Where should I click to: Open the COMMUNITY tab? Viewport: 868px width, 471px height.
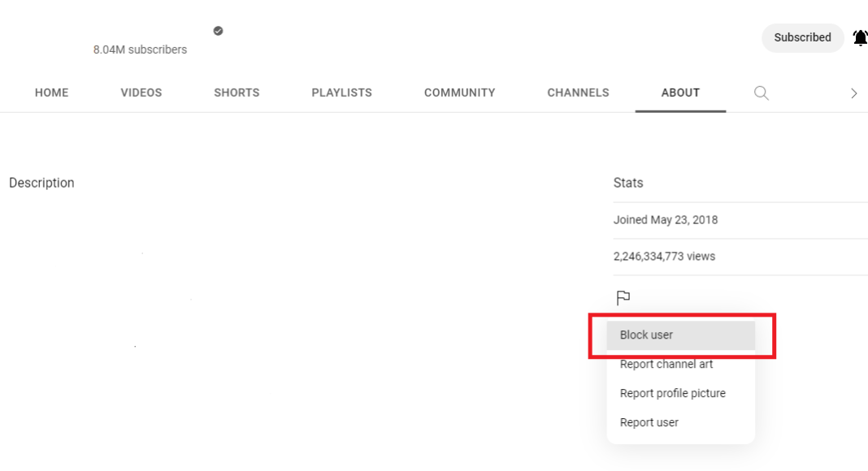459,93
